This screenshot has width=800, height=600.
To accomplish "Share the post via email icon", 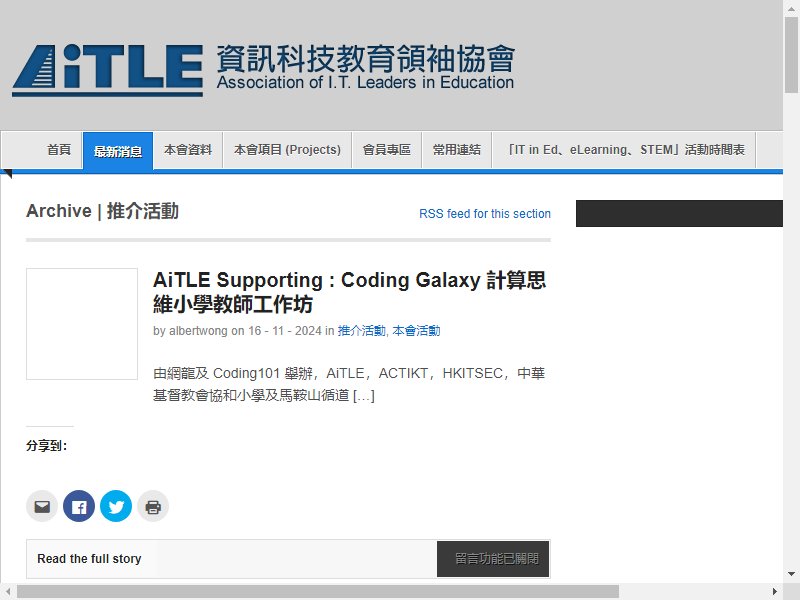I will pos(42,506).
